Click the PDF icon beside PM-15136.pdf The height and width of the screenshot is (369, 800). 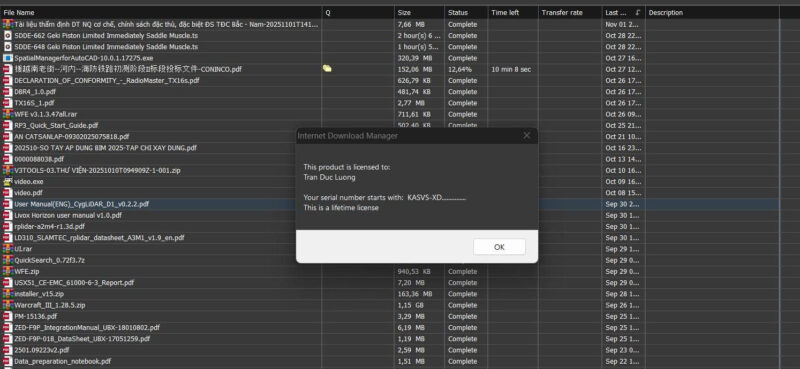[8, 316]
